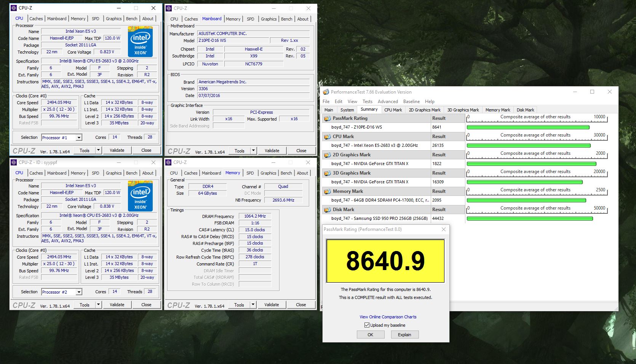Expand the Tools dropdown arrow in the Mainboard window
Image resolution: width=636 pixels, height=364 pixels.
pos(253,151)
